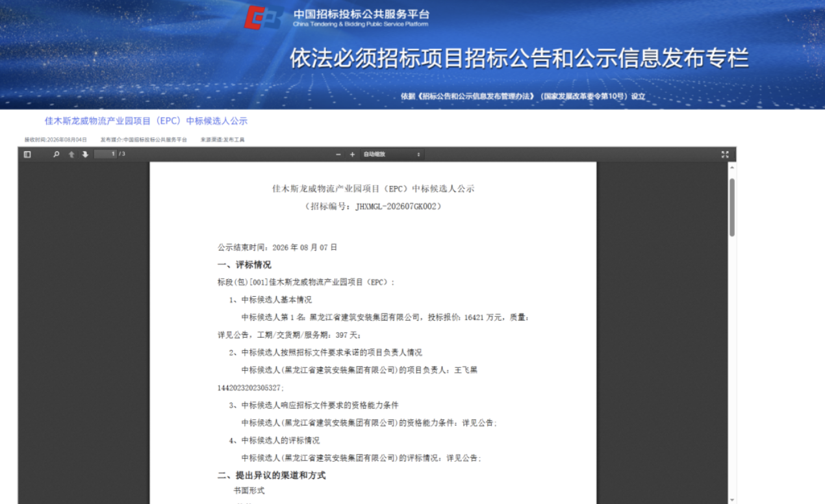Click the 4、中标候选人的评标情况 line
The image size is (825, 504).
point(274,440)
